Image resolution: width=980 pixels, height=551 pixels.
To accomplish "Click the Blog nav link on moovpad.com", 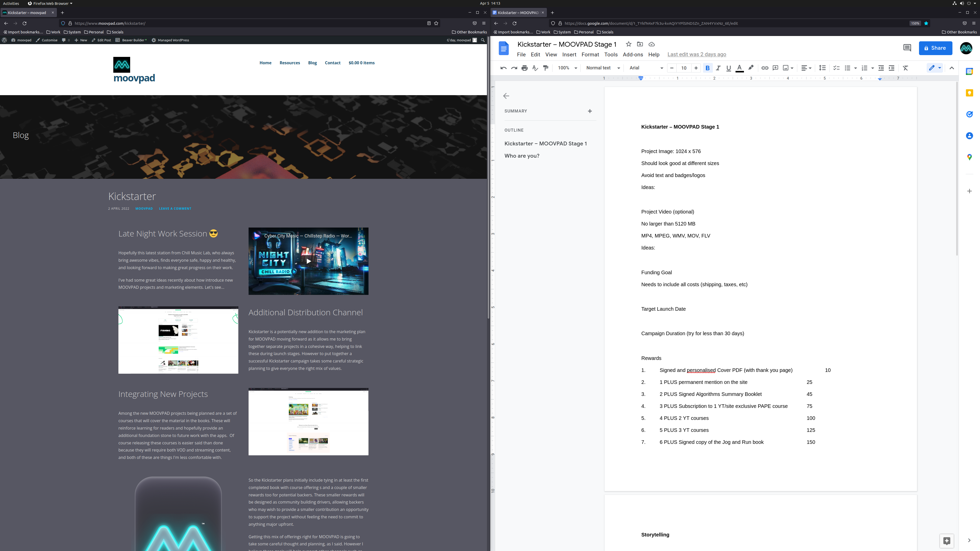I will coord(312,62).
